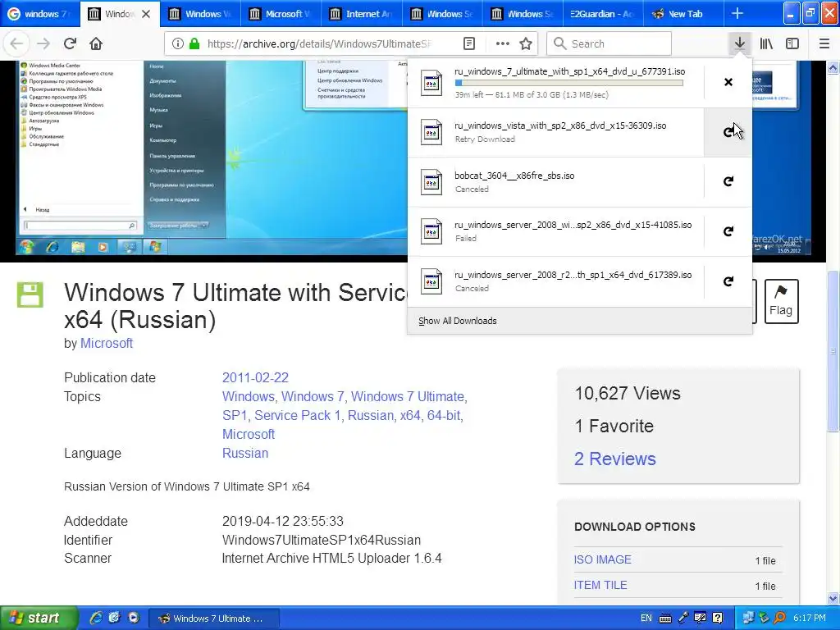This screenshot has width=840, height=630.
Task: Open Windows 7 Ultimate taskbar window button
Action: click(x=213, y=619)
